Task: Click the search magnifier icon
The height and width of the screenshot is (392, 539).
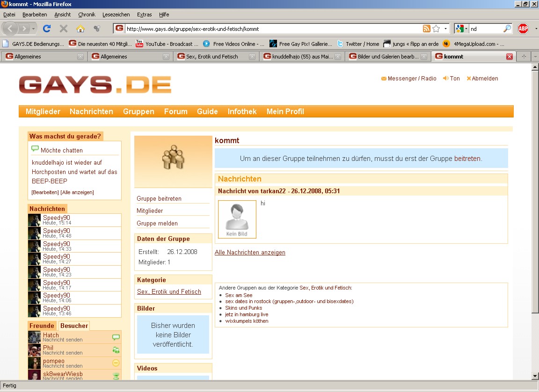Action: click(507, 29)
